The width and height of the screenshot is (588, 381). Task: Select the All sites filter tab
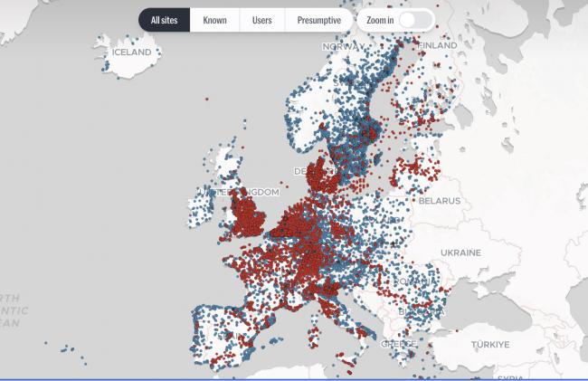click(x=164, y=19)
